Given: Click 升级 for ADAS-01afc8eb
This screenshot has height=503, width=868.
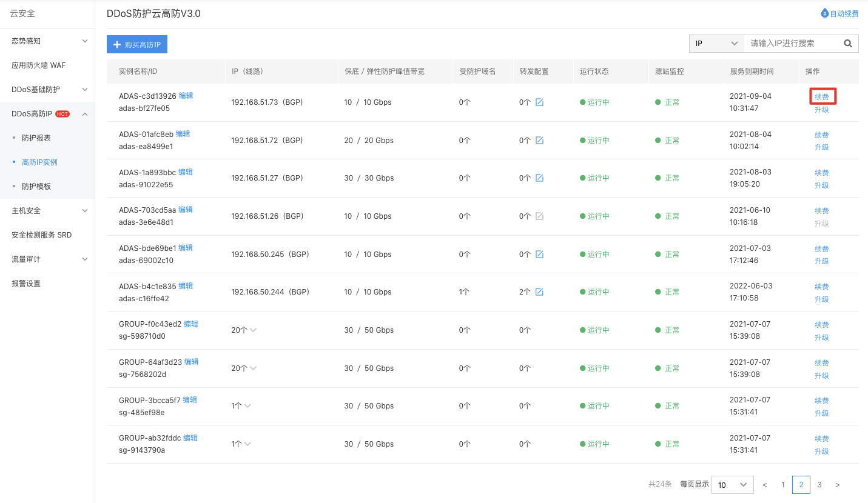Looking at the screenshot, I should pos(822,147).
